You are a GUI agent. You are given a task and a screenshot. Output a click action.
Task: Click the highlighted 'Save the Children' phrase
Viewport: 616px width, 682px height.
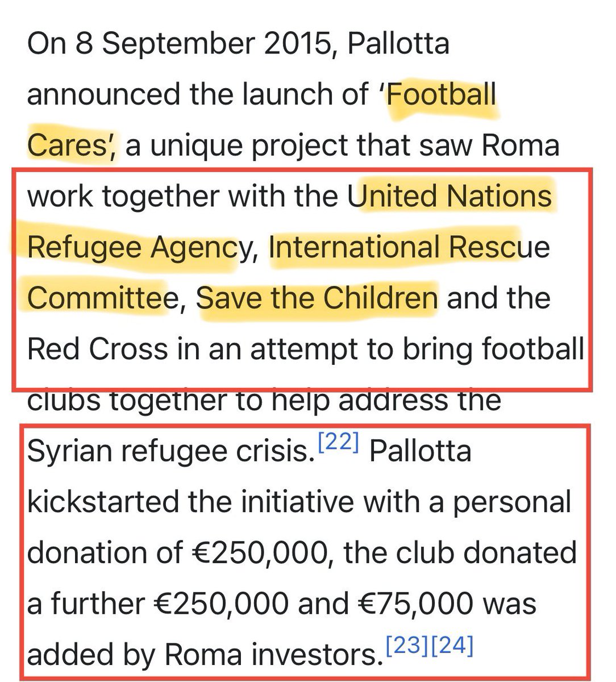(x=318, y=298)
